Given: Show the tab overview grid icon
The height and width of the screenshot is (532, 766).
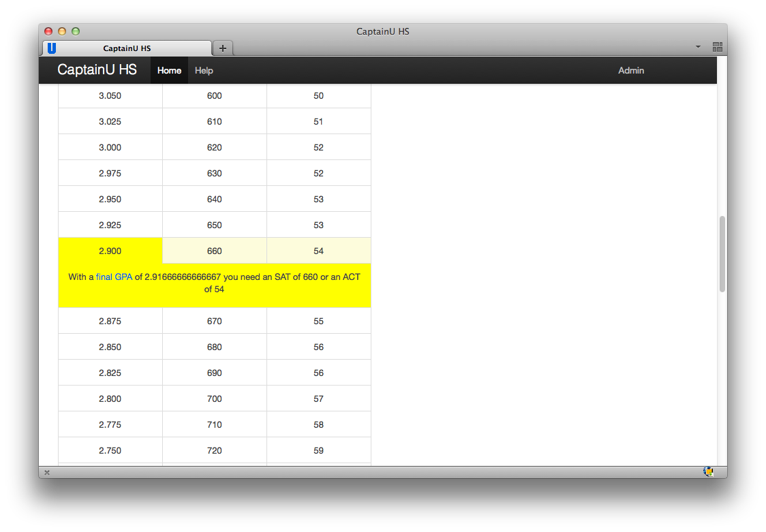Looking at the screenshot, I should pyautogui.click(x=717, y=47).
